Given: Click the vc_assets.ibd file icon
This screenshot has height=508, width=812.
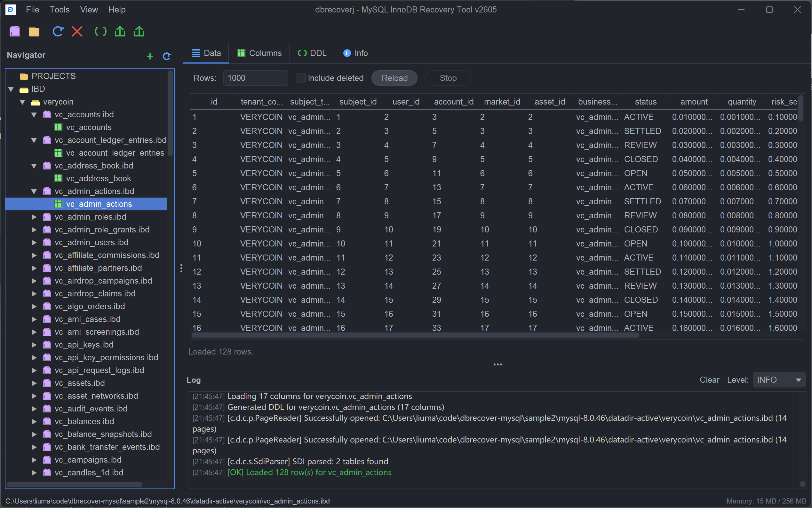Looking at the screenshot, I should pyautogui.click(x=47, y=383).
